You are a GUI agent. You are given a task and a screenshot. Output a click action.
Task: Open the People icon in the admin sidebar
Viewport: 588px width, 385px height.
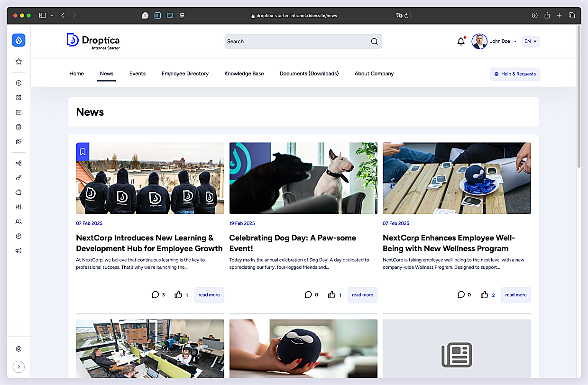coord(18,221)
